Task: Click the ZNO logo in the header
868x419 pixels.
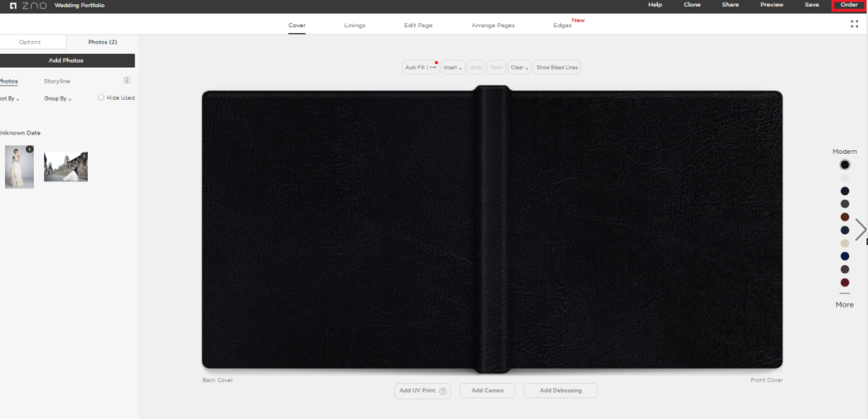Action: [28, 5]
